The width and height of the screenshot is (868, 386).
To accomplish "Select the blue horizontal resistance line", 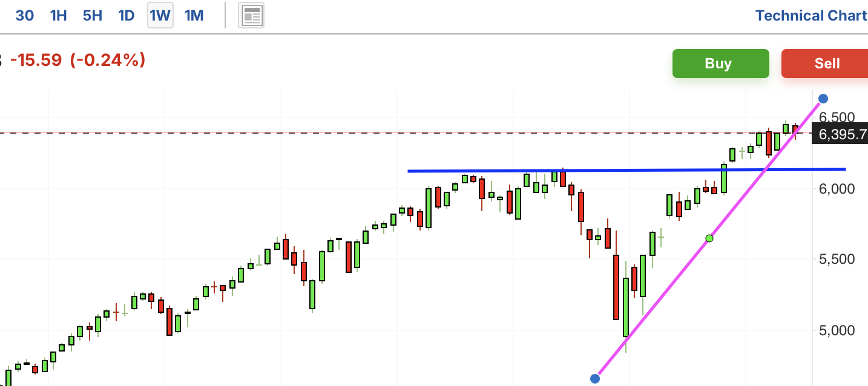I will point(545,171).
